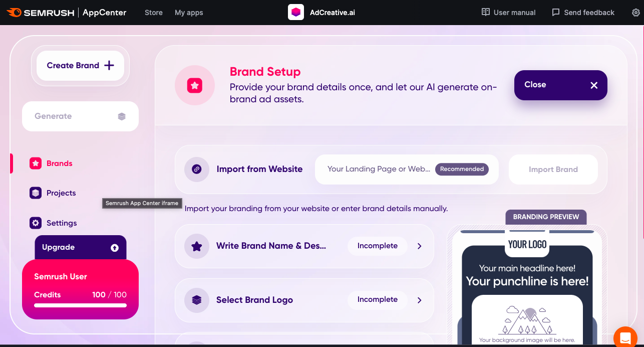Viewport: 644px width, 347px height.
Task: Open the User manual link
Action: tap(508, 13)
